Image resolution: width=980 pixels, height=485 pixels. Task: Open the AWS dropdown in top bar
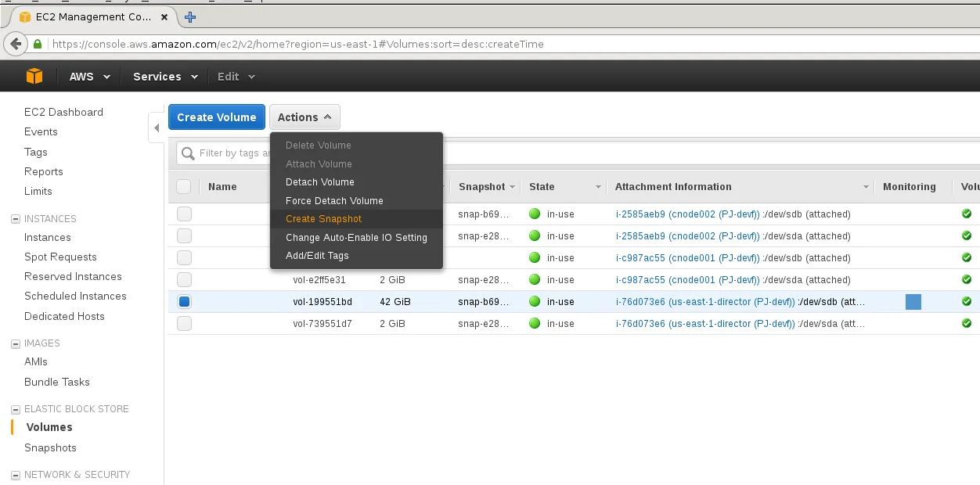click(90, 77)
